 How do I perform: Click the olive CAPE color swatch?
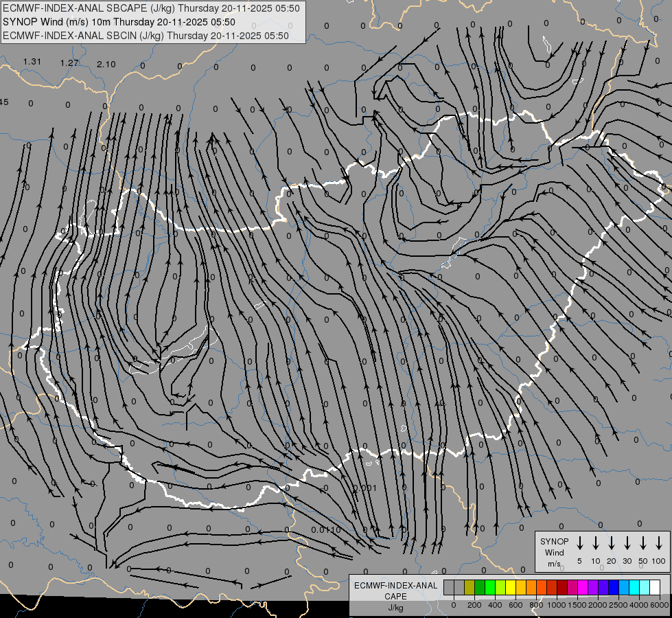point(470,587)
